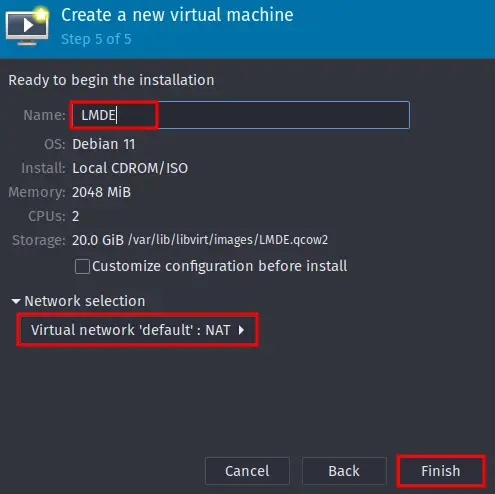Click the CPUs value '2'
This screenshot has width=495, height=494.
point(76,216)
